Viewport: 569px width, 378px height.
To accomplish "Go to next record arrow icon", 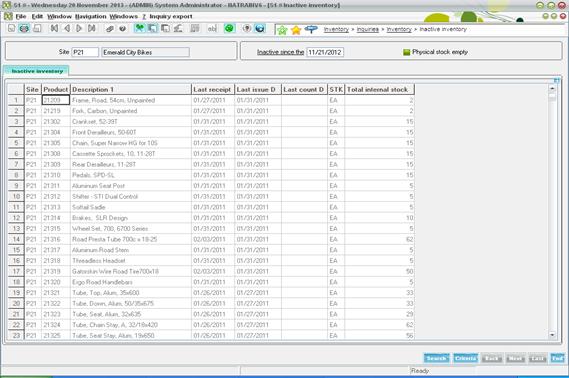I will tap(79, 28).
